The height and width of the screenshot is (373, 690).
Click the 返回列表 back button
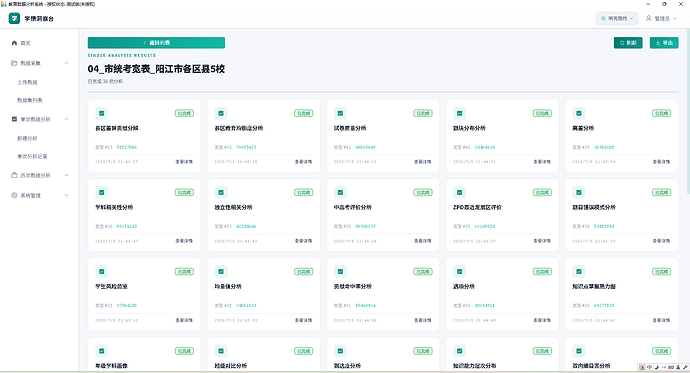click(156, 43)
